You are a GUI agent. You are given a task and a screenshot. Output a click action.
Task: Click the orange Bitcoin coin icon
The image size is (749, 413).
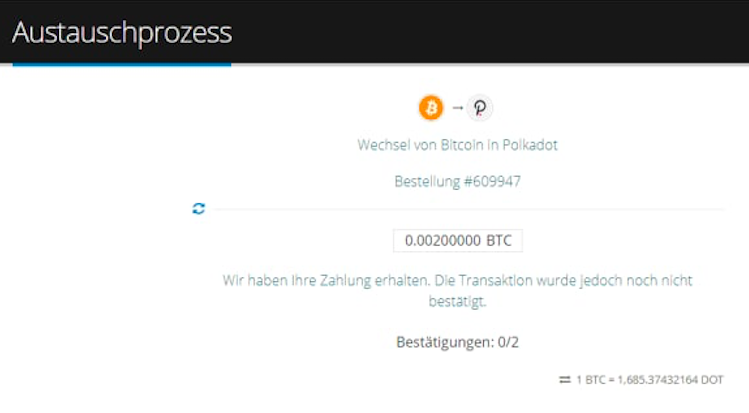(431, 107)
